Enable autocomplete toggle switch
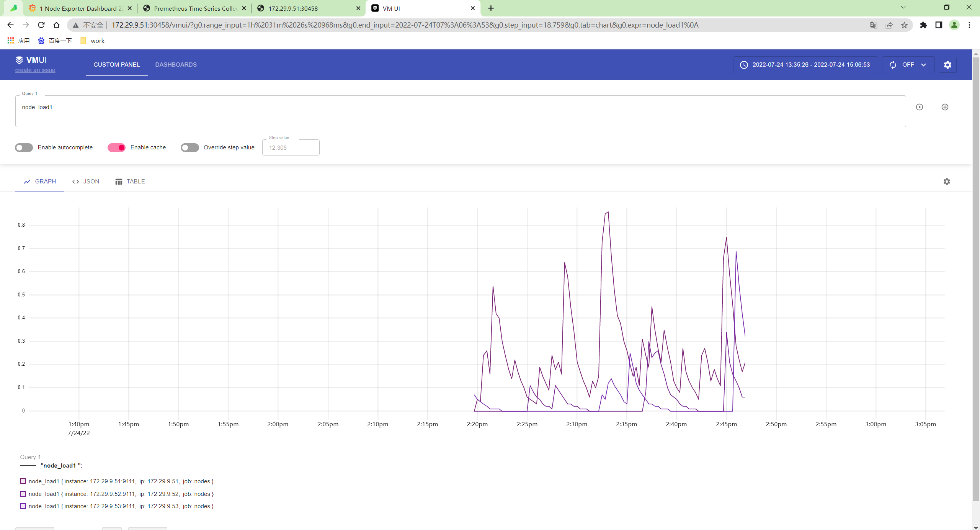980x530 pixels. pos(24,147)
